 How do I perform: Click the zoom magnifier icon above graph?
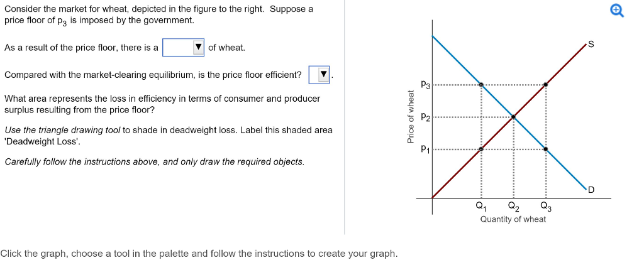pos(617,11)
